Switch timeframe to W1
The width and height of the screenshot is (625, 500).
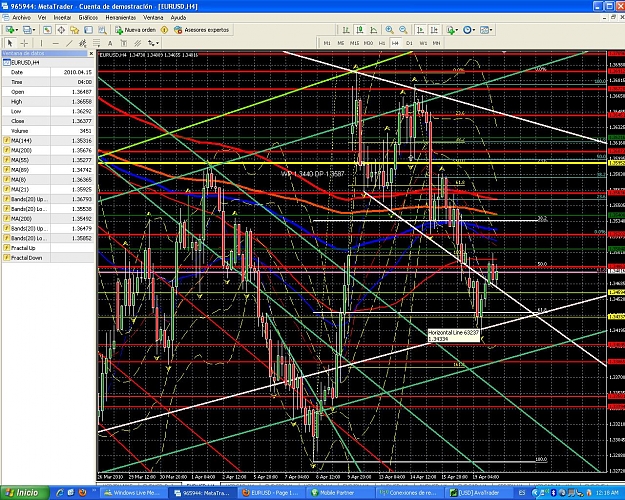[x=423, y=43]
